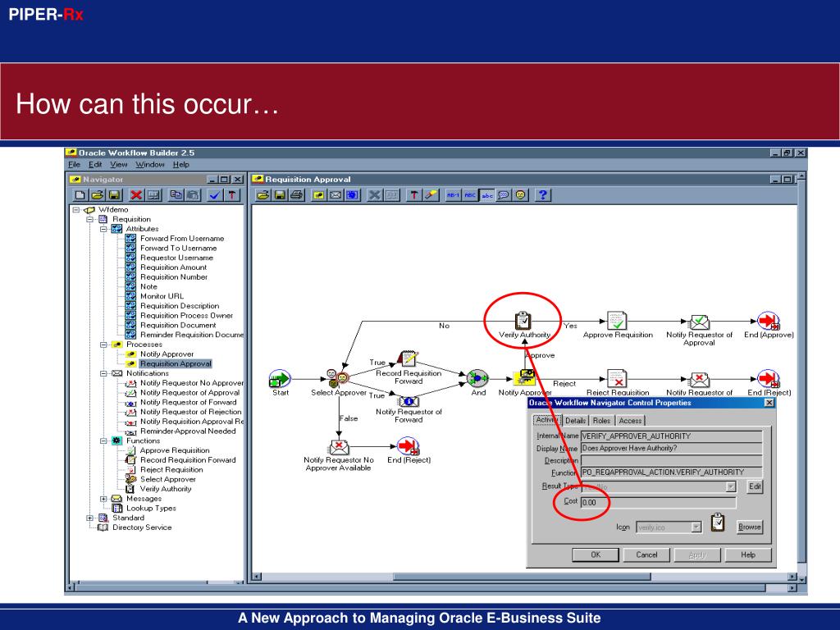The width and height of the screenshot is (840, 630).
Task: Collapse the Attributes branch
Action: pos(104,229)
